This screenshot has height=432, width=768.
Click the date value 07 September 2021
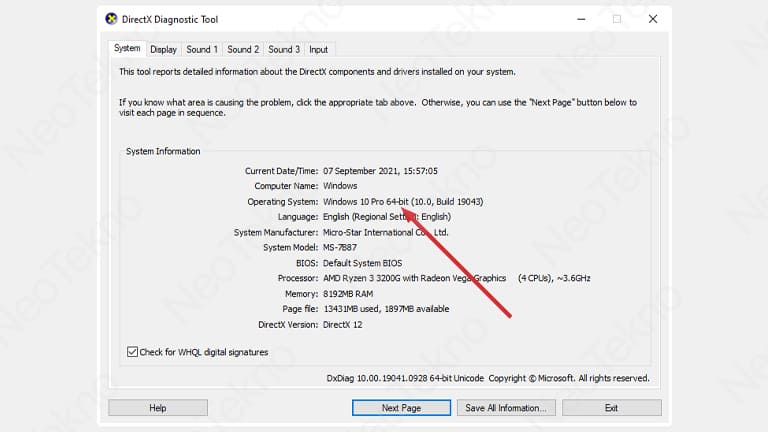(360, 171)
